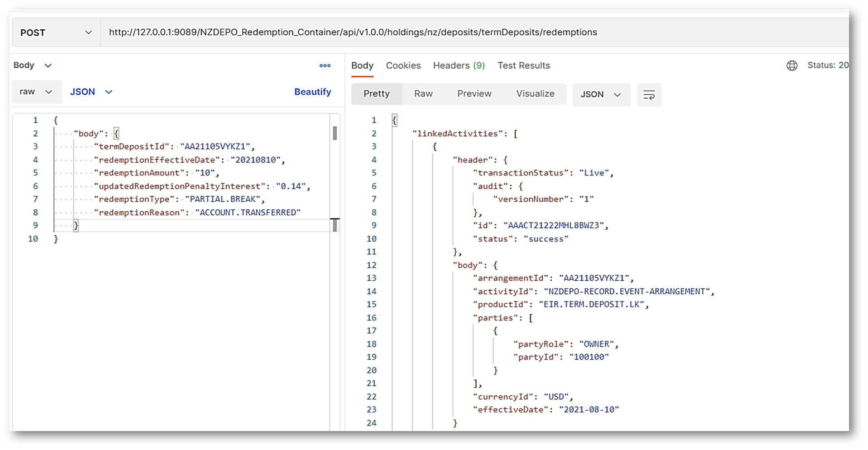Select the Pretty view mode
Image resolution: width=868 pixels, height=450 pixels.
tap(376, 94)
